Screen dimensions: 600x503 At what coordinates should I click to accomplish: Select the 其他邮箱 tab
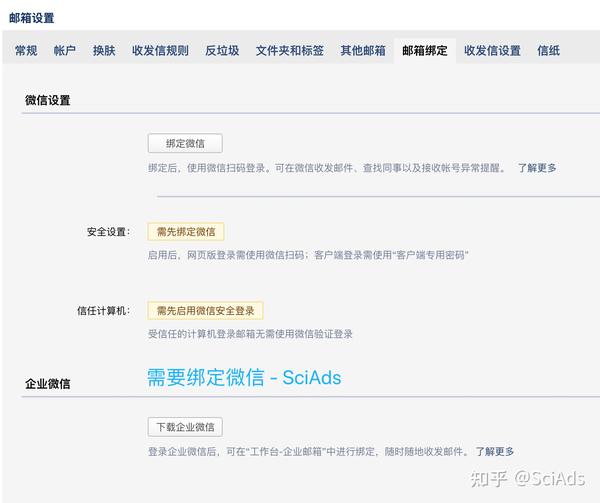363,50
